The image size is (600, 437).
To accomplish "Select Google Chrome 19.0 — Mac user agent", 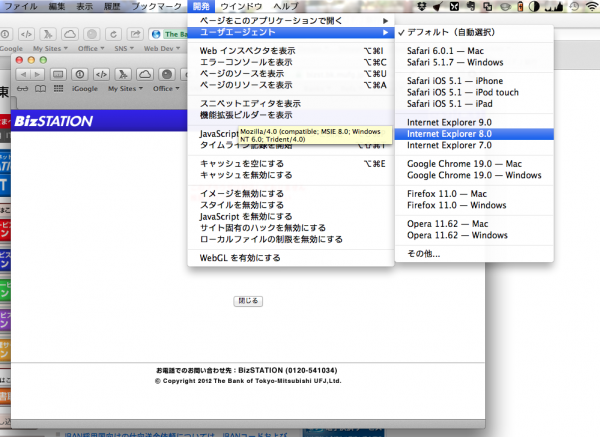I will tap(474, 164).
